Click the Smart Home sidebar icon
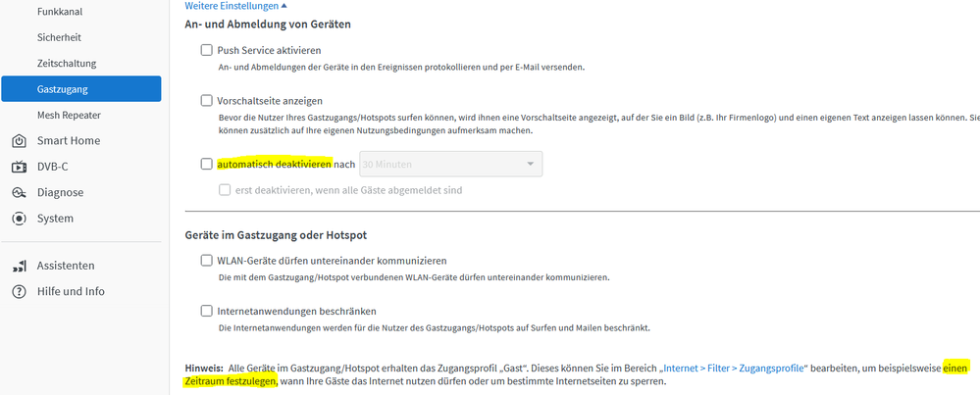This screenshot has height=395, width=980. tap(19, 141)
